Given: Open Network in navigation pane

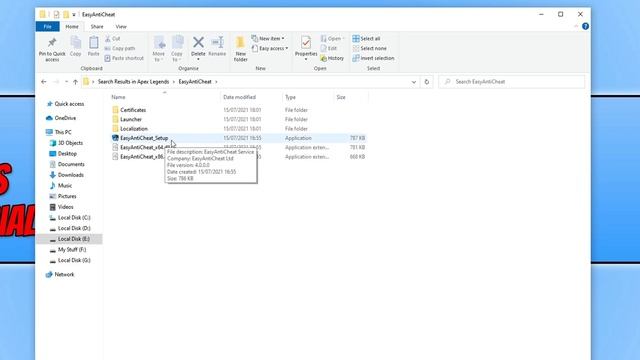Looking at the screenshot, I should click(60, 275).
